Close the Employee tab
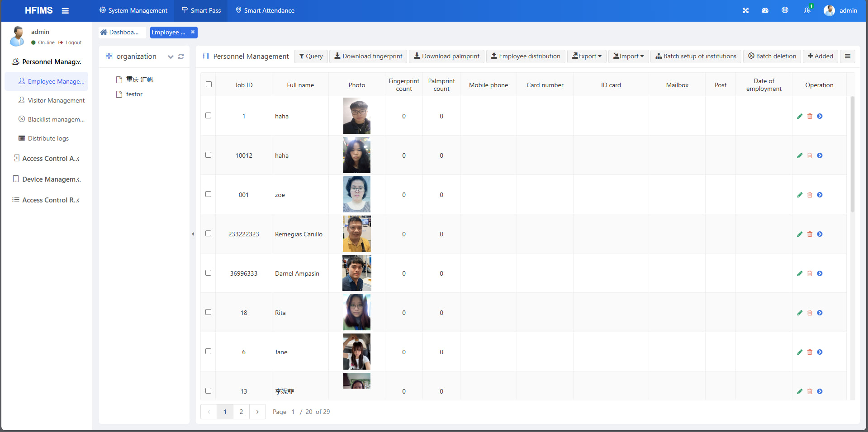The width and height of the screenshot is (868, 432). [193, 32]
